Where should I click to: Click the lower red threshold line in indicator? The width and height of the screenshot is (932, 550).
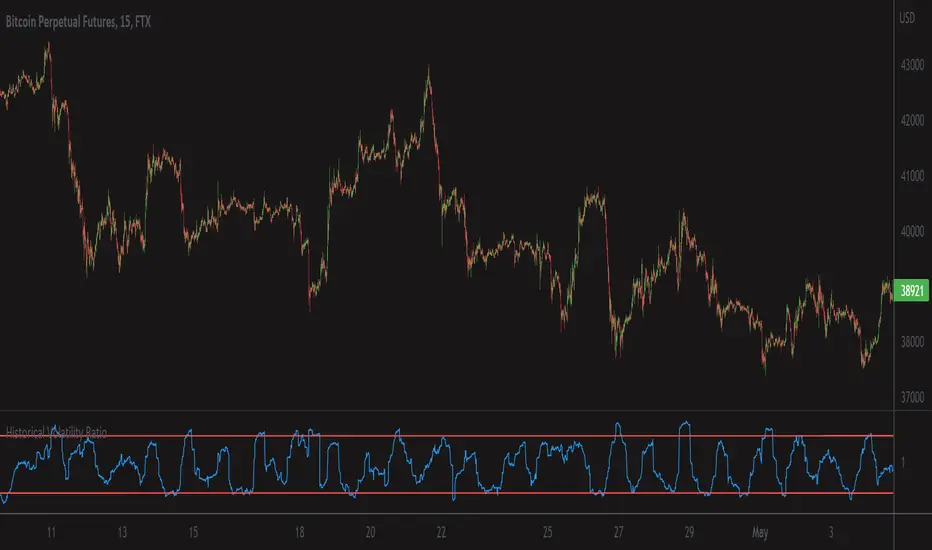(x=446, y=493)
